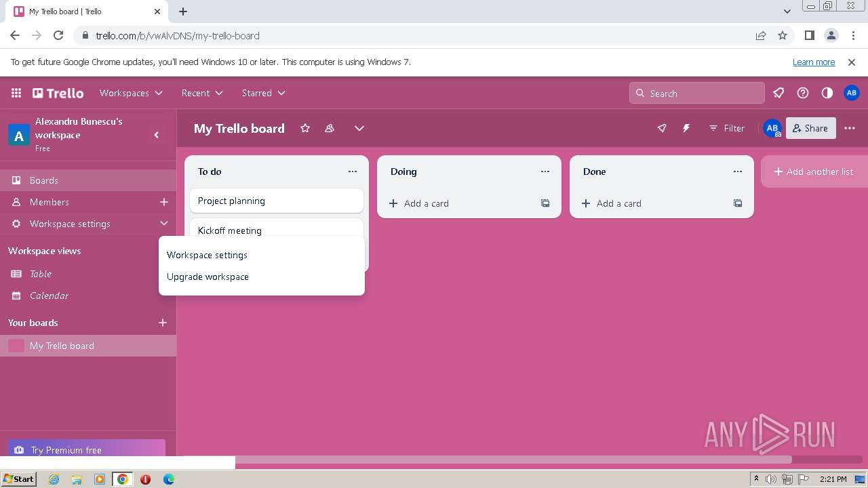Open volume control in system tray

point(771,479)
